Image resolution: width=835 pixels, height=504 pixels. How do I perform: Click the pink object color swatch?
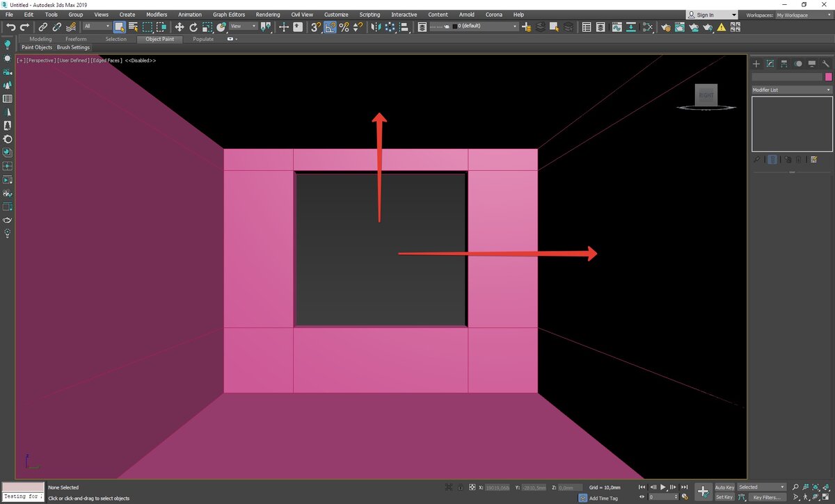[x=829, y=77]
